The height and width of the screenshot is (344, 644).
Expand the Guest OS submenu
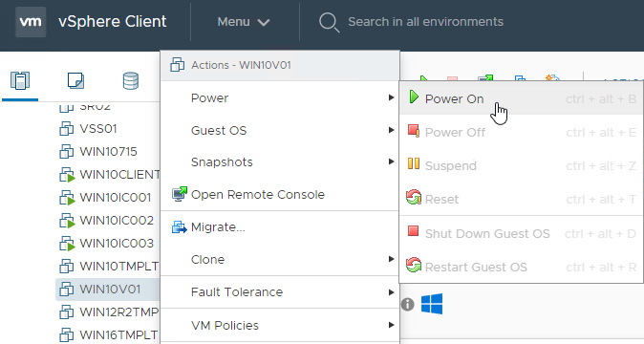point(280,131)
